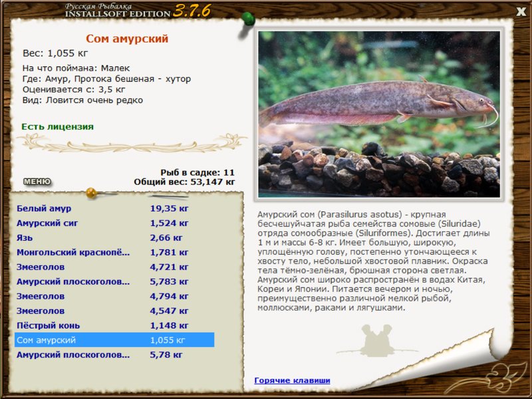Screen dimensions: 532x399
Task: Select Амурский плоскоголов 5,783 кг row
Action: pyautogui.click(x=114, y=281)
